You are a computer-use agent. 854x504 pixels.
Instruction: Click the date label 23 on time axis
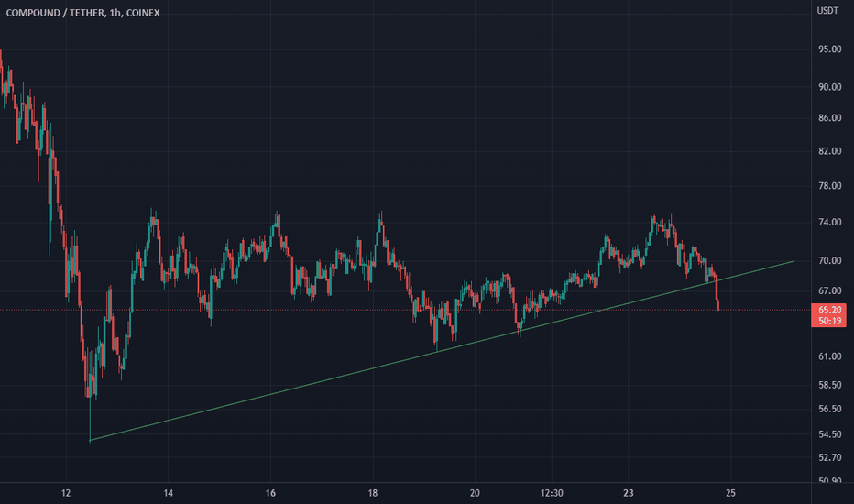[x=629, y=493]
